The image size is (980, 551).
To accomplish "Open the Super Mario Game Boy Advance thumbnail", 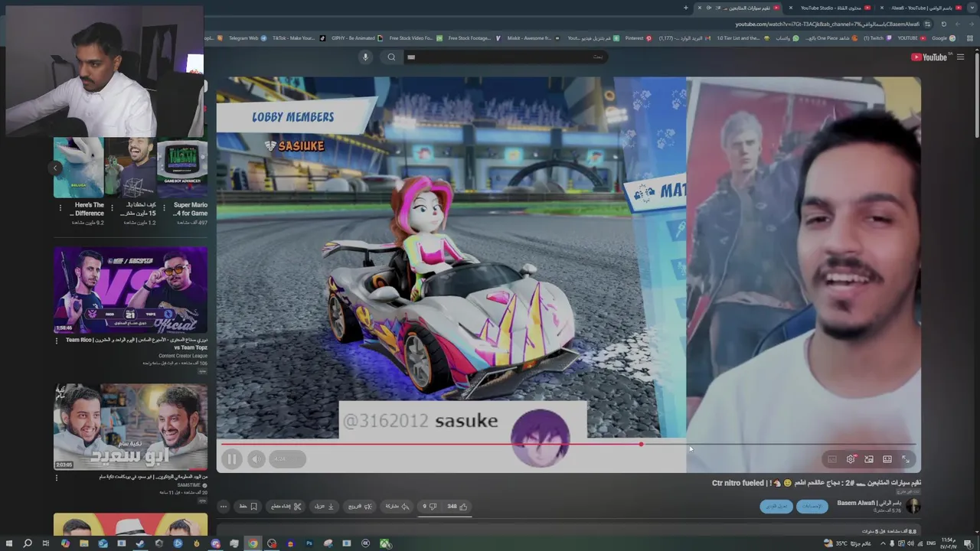I will (x=182, y=168).
